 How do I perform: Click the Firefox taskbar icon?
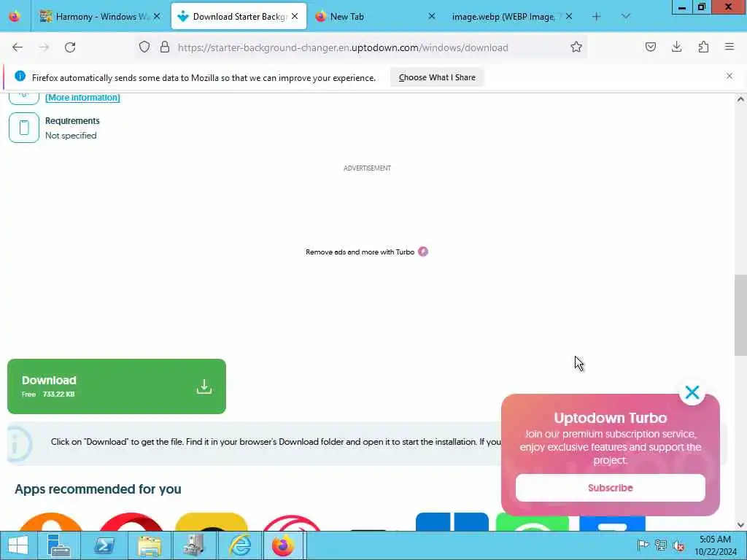pyautogui.click(x=283, y=545)
